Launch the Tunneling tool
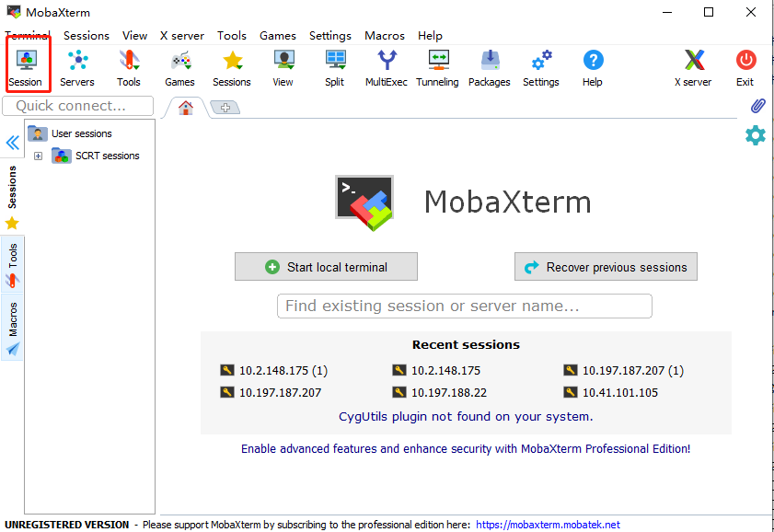Viewport: 774px width, 532px height. 437,67
